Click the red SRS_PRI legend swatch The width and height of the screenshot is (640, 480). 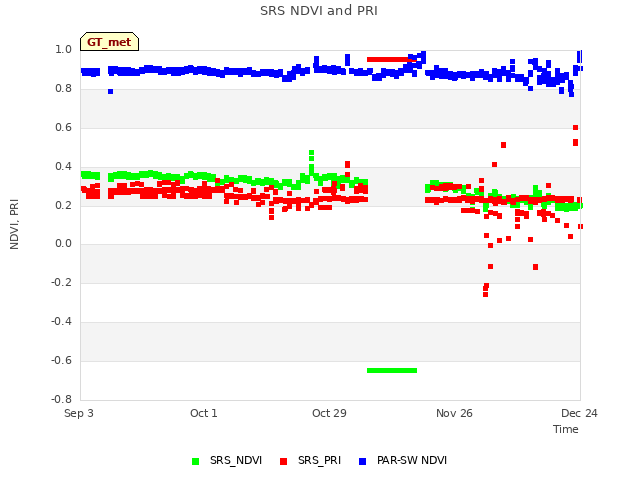[x=283, y=461]
